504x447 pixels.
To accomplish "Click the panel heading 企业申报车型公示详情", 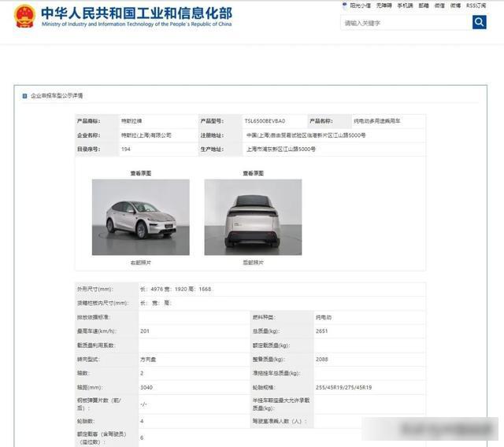I will (x=57, y=96).
